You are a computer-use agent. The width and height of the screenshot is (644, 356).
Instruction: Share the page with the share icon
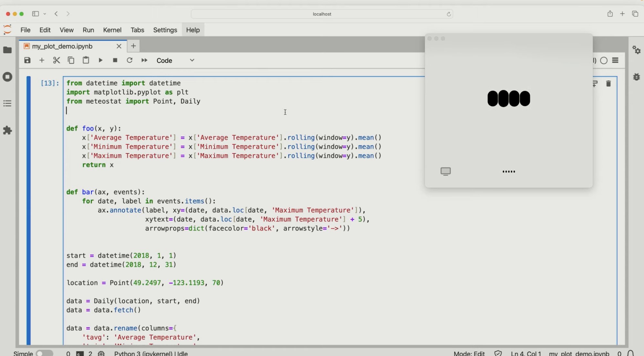610,14
